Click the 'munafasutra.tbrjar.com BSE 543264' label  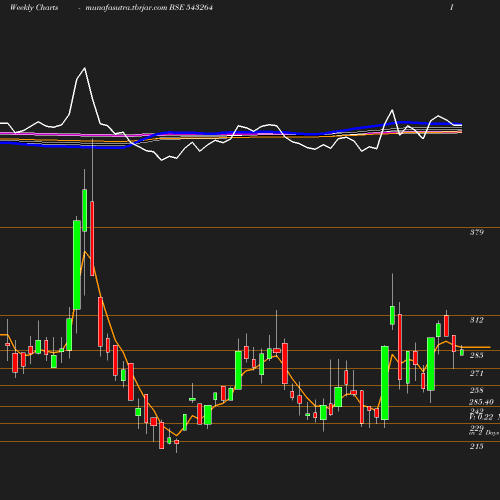[149, 8]
